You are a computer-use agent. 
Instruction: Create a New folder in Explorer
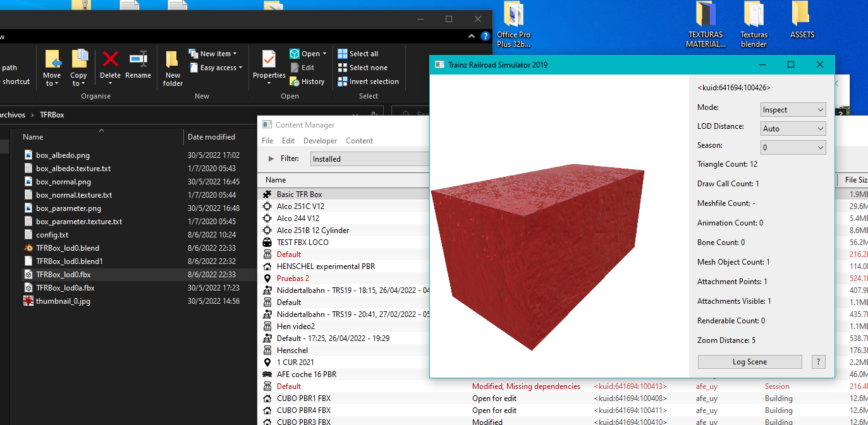coord(173,68)
